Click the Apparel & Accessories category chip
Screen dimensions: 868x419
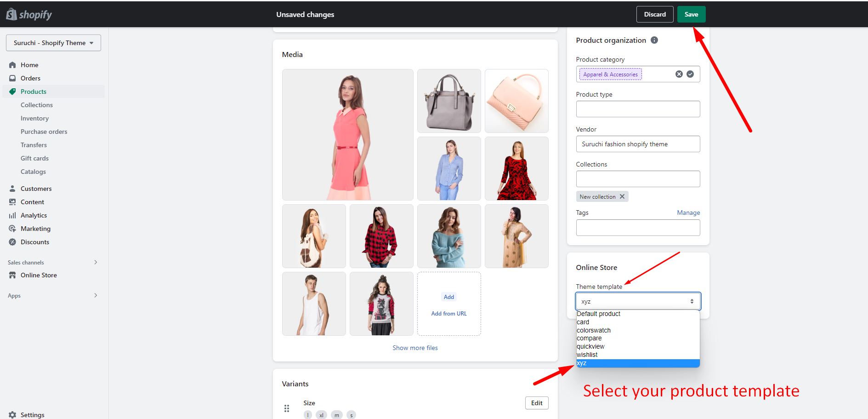[x=610, y=74]
